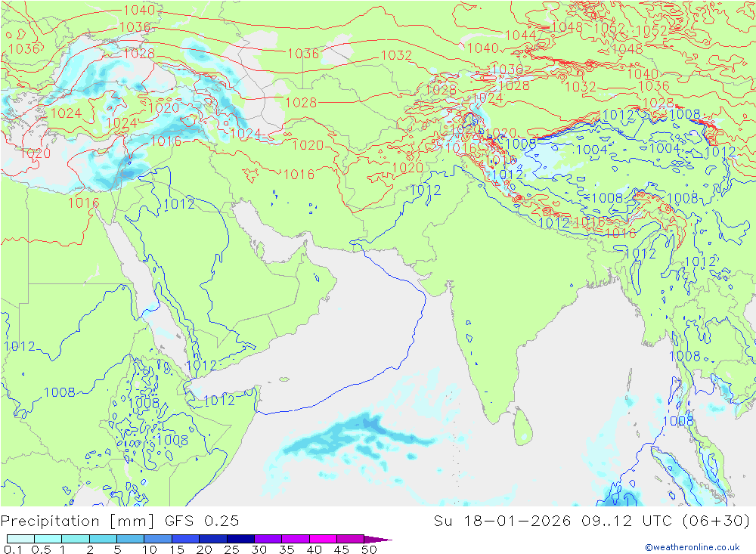Click the 20–25 mm dark blue swatch
Viewport: 756px width, 554px height.
[212, 539]
